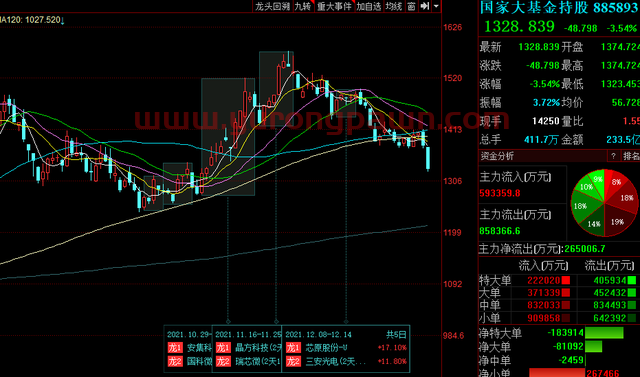
Task: Click the 龙1 badge for 晶方科技
Action: (x=223, y=348)
